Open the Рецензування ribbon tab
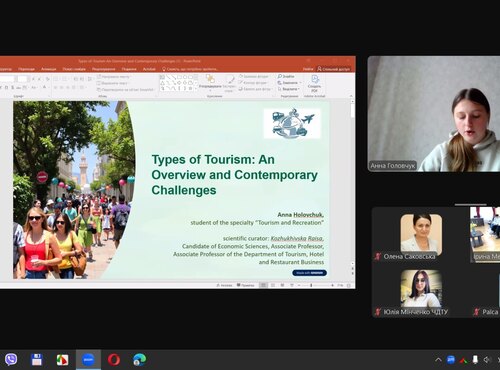Screen dimensions: 500x370 pos(104,69)
